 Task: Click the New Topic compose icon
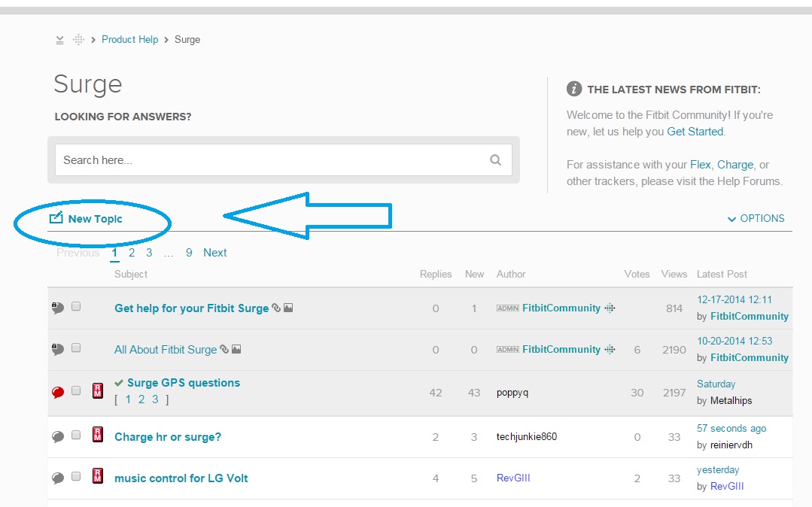56,218
